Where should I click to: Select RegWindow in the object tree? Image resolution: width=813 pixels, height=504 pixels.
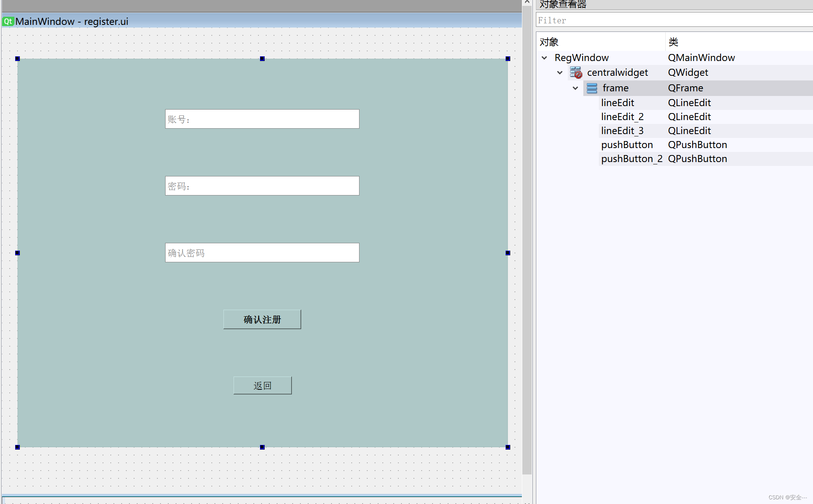(x=581, y=58)
